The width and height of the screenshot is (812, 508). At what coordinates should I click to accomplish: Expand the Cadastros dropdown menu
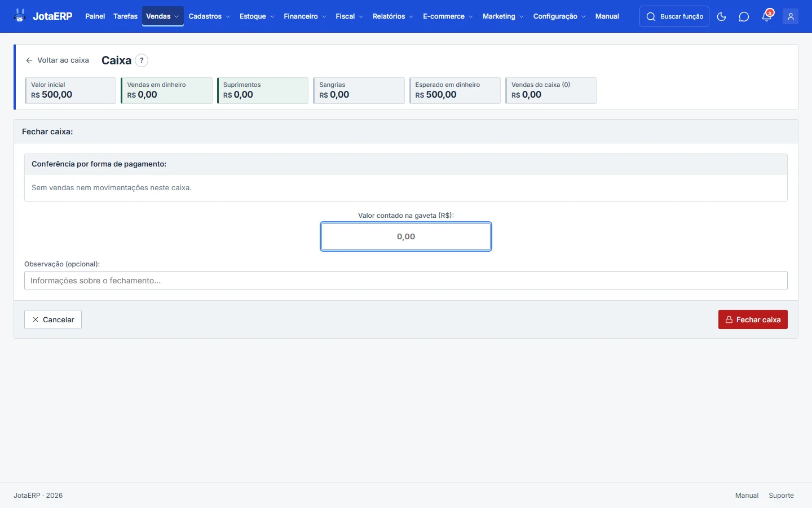click(x=209, y=16)
